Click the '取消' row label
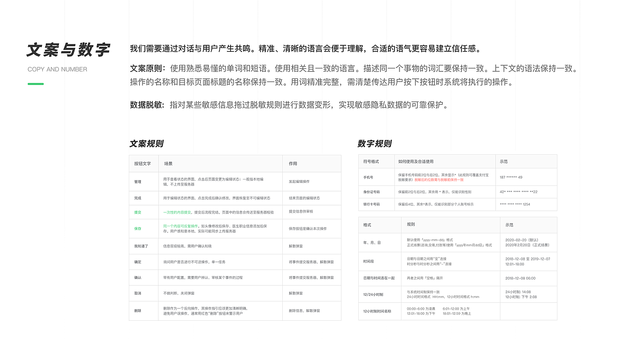644x362 pixels. click(x=138, y=293)
